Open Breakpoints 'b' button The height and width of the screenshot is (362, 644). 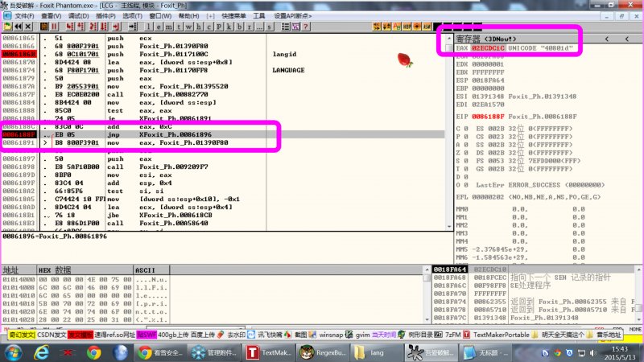239,27
